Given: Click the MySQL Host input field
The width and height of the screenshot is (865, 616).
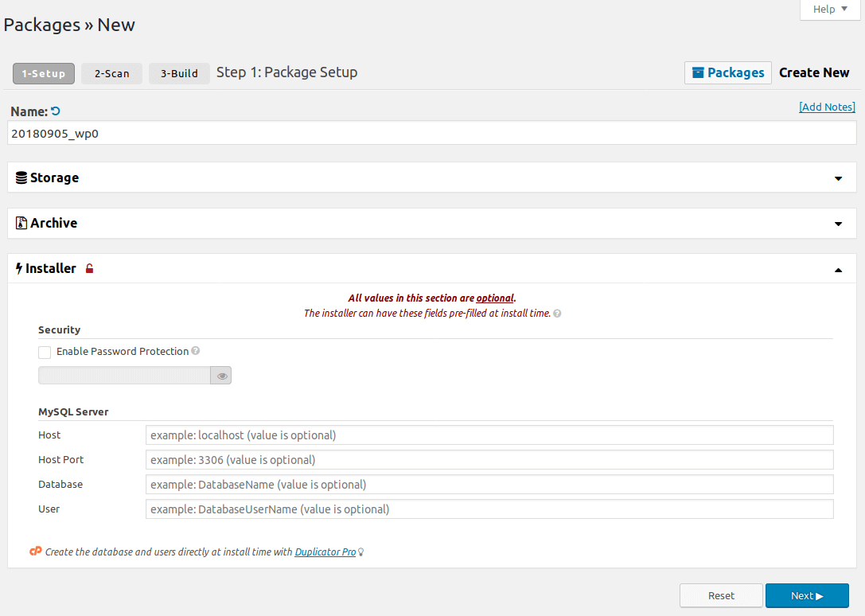Looking at the screenshot, I should pyautogui.click(x=489, y=435).
